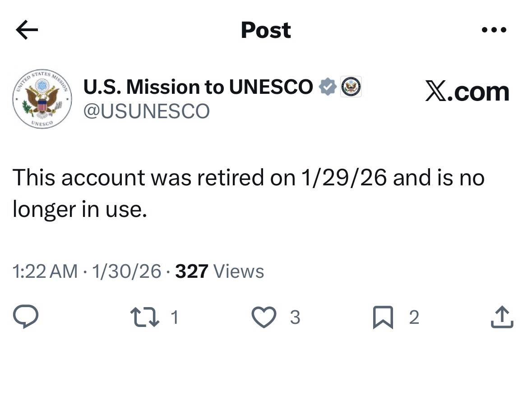This screenshot has width=532, height=400.
Task: Reply using the speech bubble icon
Action: coord(25,317)
